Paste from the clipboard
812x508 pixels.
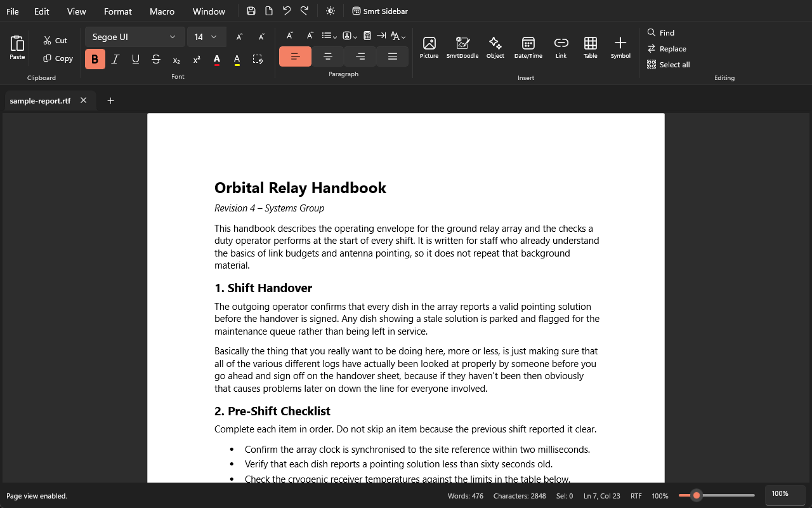17,48
